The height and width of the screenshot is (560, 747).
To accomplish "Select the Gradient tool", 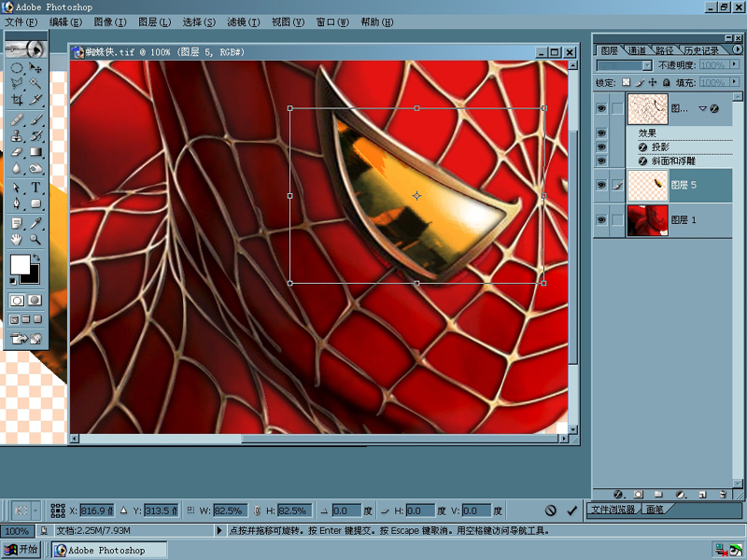I will (35, 152).
